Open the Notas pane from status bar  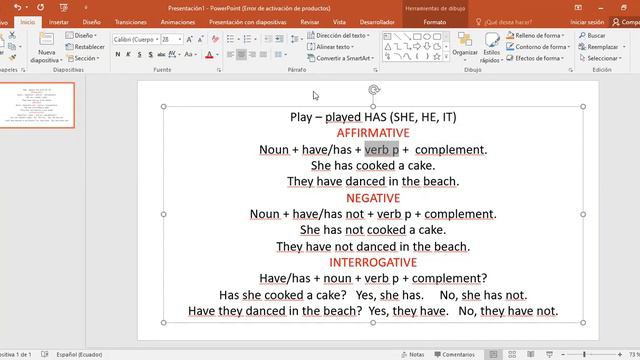coord(412,354)
